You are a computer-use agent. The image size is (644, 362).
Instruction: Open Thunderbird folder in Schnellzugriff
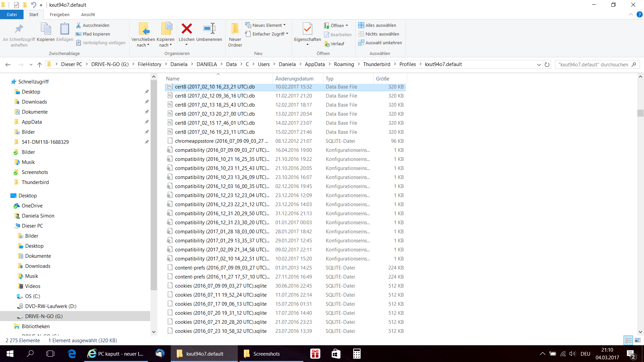(35, 182)
